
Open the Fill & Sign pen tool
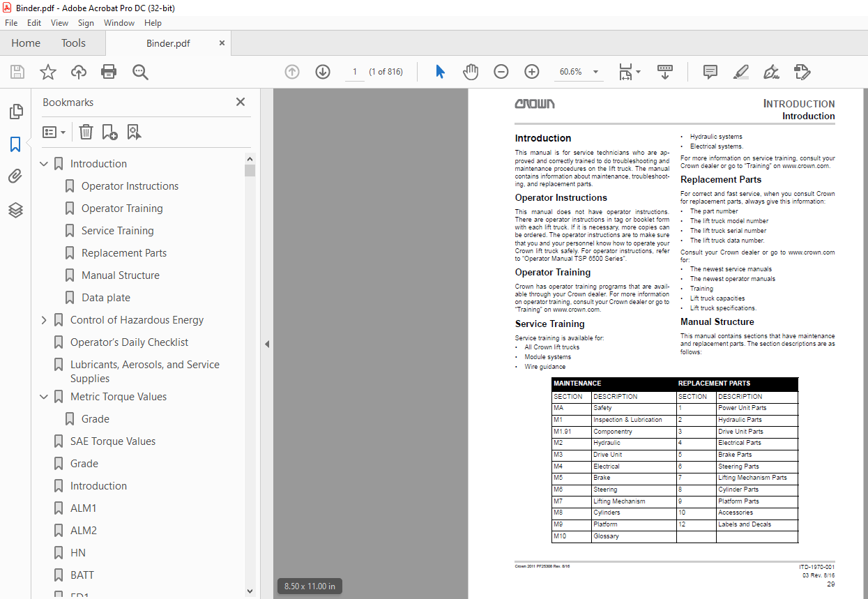(x=771, y=72)
